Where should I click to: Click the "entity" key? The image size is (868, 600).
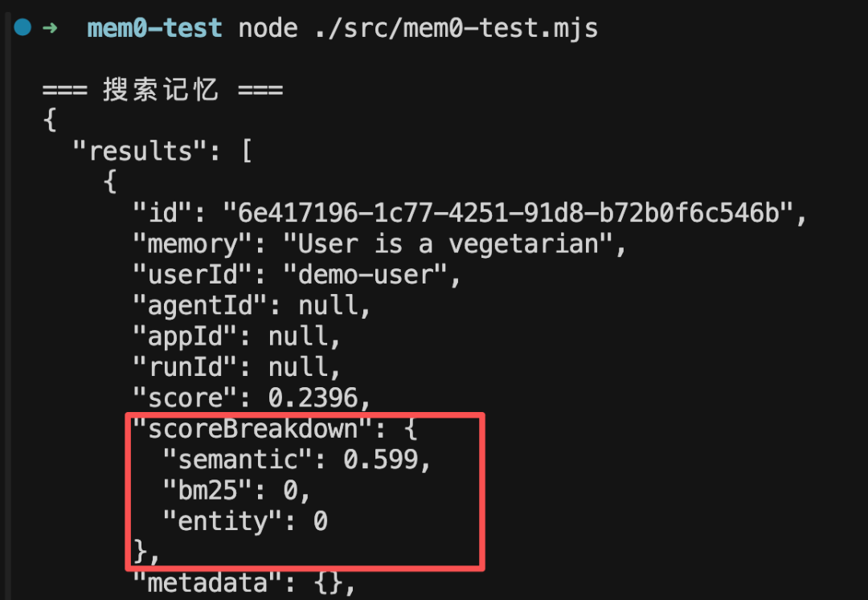[222, 521]
